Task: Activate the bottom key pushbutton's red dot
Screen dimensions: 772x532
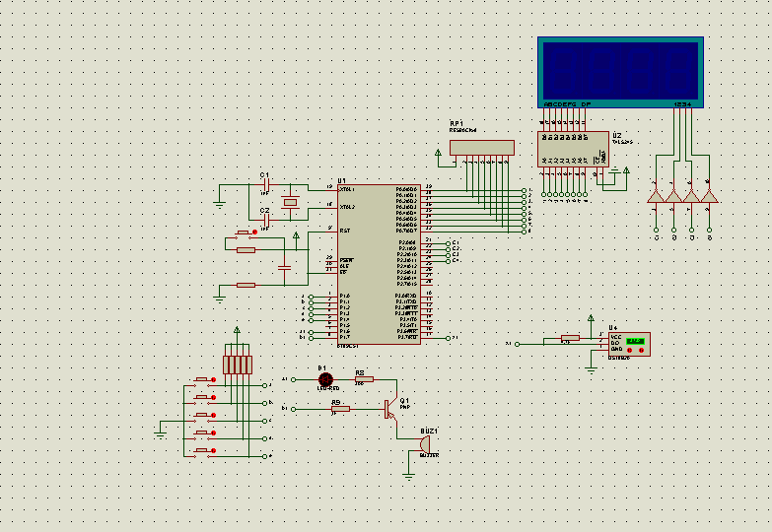Action: (x=213, y=451)
